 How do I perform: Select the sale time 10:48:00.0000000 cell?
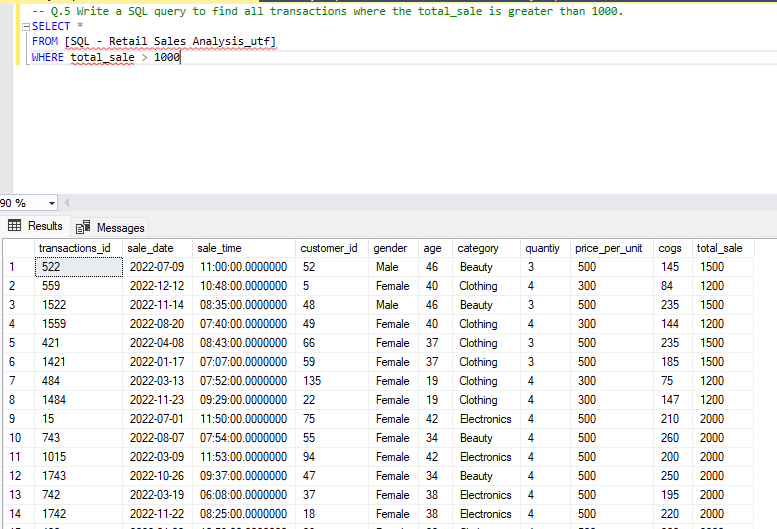pyautogui.click(x=244, y=286)
